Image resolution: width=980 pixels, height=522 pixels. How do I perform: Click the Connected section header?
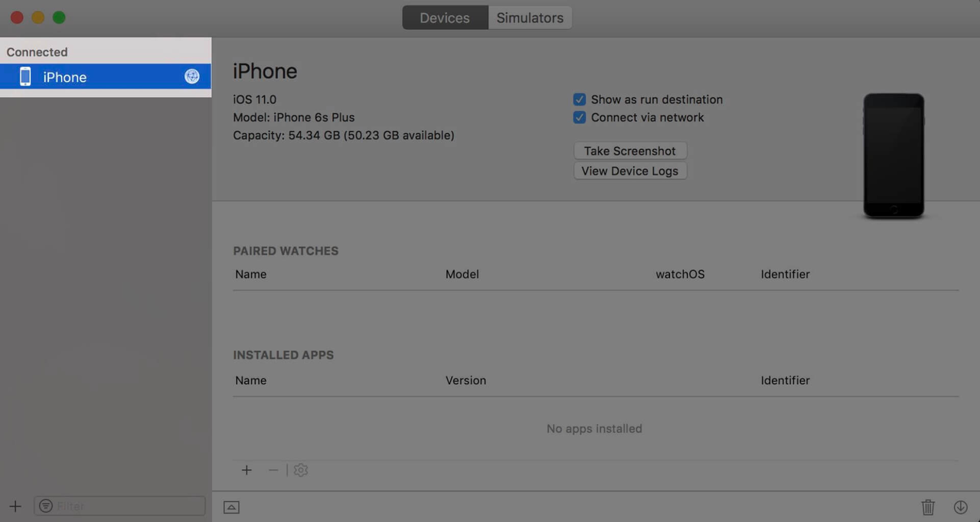[x=37, y=52]
